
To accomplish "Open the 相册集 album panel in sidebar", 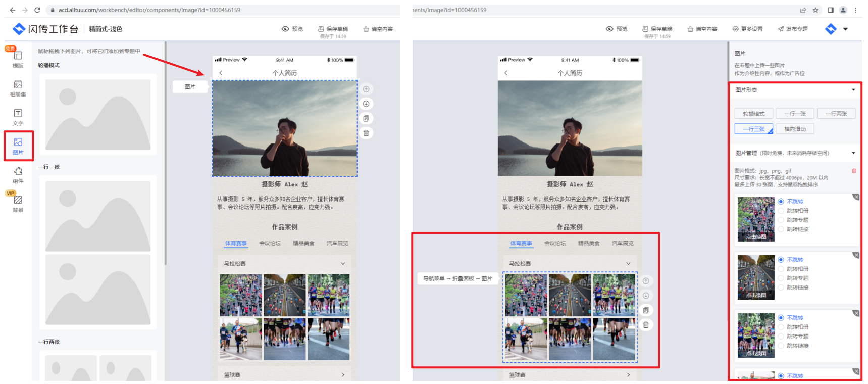I will [18, 88].
